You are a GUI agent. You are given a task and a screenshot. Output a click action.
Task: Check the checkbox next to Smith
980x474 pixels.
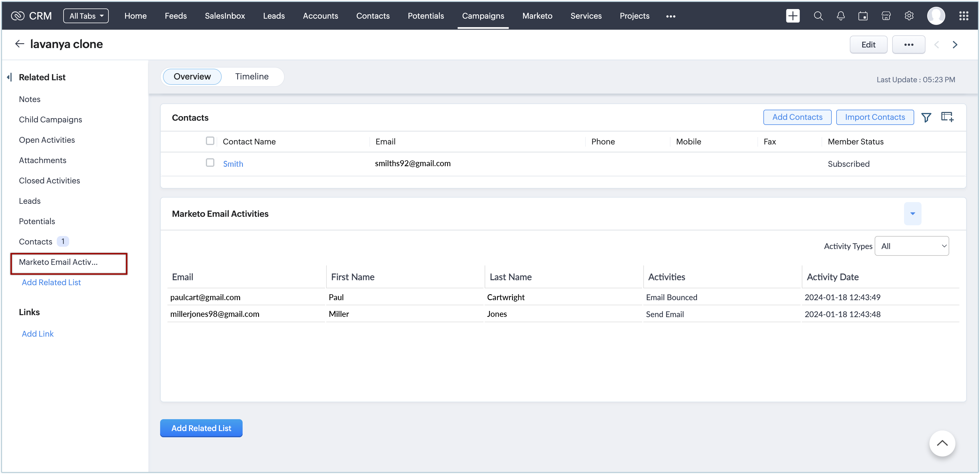(210, 163)
